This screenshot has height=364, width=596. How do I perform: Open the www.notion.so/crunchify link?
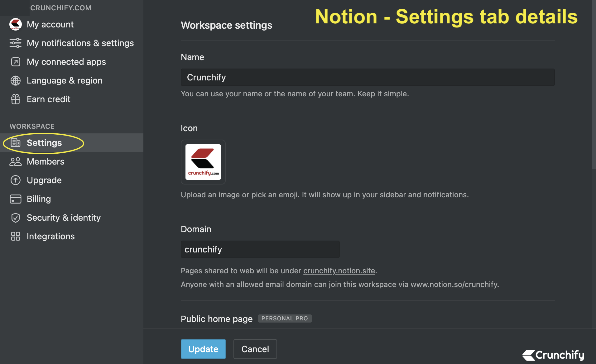[x=454, y=284]
